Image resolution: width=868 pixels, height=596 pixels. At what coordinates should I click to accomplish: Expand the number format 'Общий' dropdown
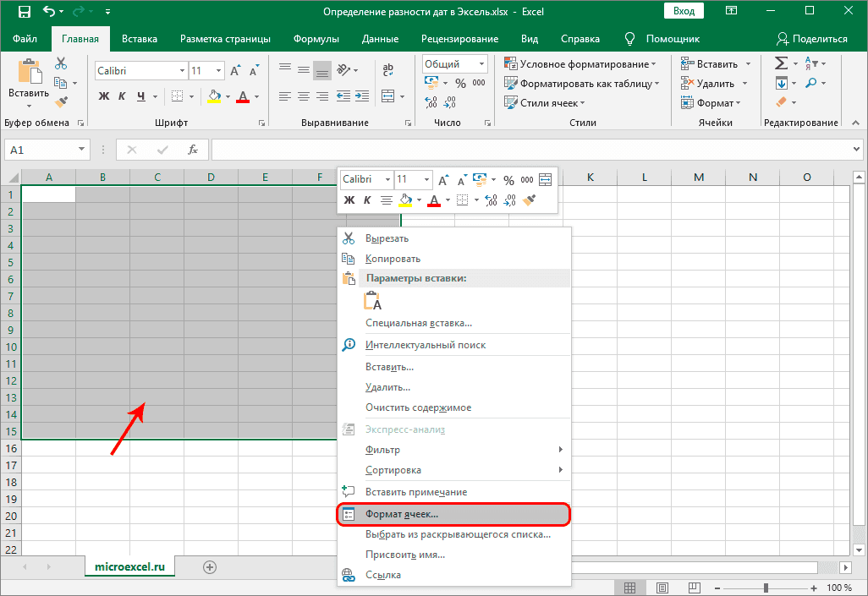point(481,64)
